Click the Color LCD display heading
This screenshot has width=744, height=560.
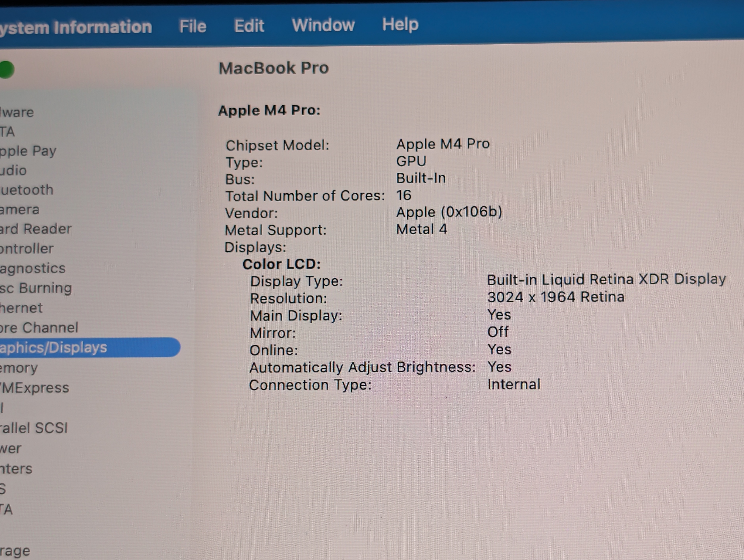pyautogui.click(x=281, y=264)
